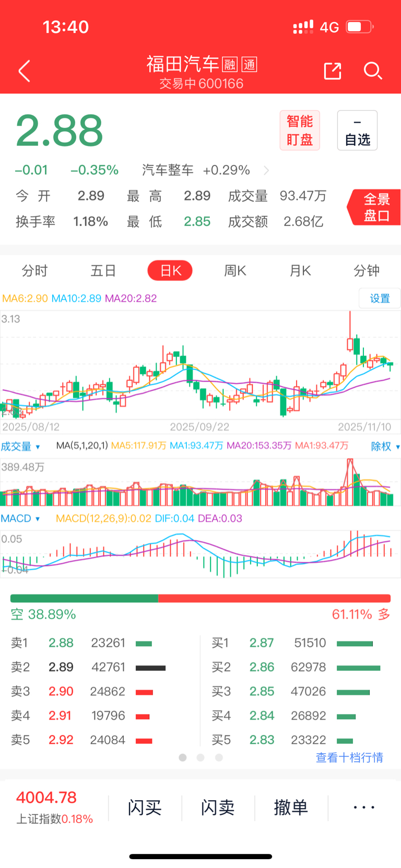Tap the back arrow icon
The image size is (401, 868).
24,71
